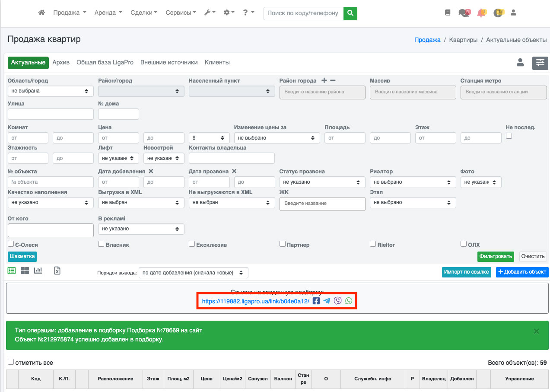The image size is (550, 392).
Task: Toggle the Не послед. checkbox
Action: click(x=509, y=136)
